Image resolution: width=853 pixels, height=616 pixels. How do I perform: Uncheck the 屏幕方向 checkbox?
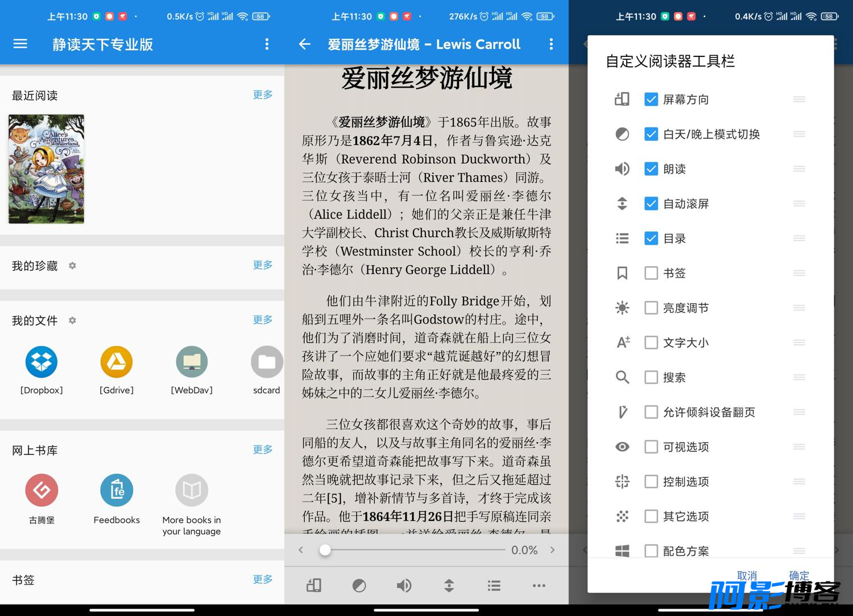pyautogui.click(x=651, y=100)
